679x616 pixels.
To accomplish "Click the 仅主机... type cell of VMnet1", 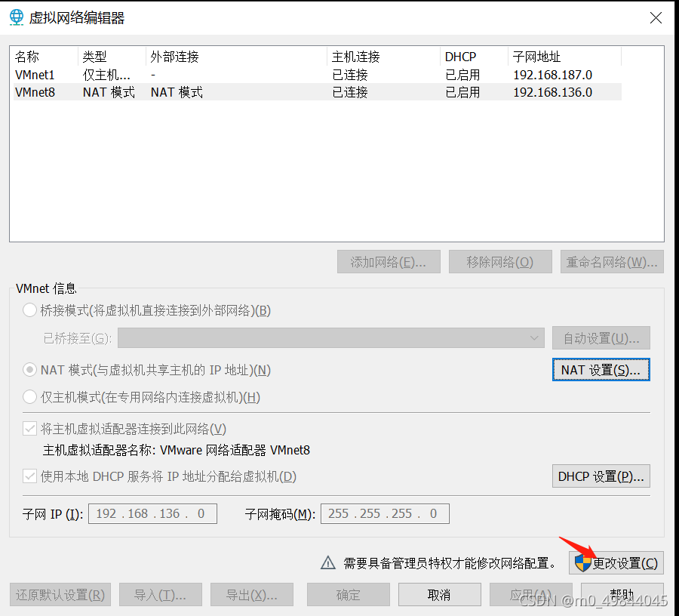I will coord(106,75).
